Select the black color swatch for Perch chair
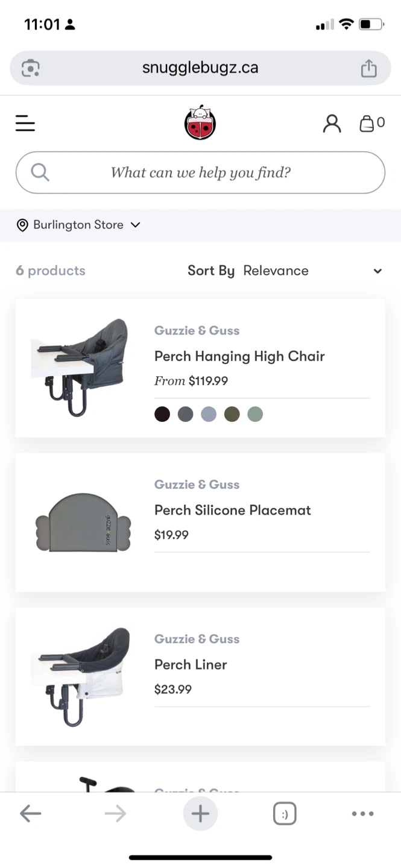 pyautogui.click(x=162, y=414)
